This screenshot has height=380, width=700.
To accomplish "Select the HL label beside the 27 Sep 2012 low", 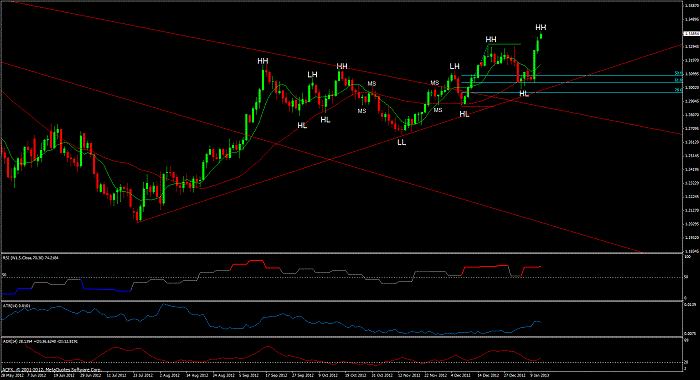I will pyautogui.click(x=302, y=126).
